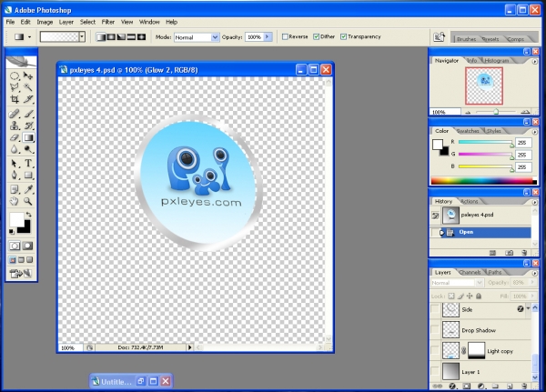Select the Notes tool
Screen dimensions: 546x392
15,189
